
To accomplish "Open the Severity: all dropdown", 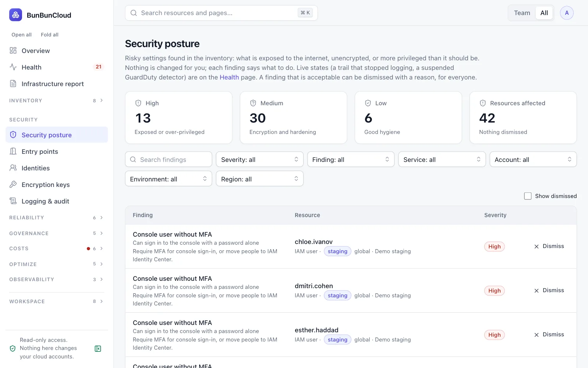I will pyautogui.click(x=259, y=159).
